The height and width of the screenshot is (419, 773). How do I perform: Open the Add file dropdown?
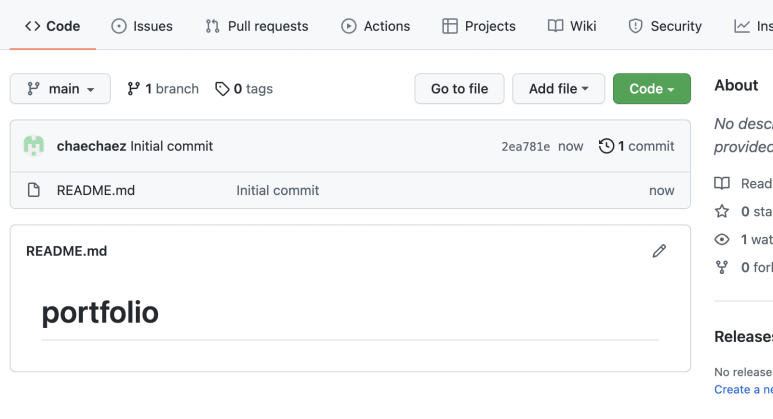point(559,89)
